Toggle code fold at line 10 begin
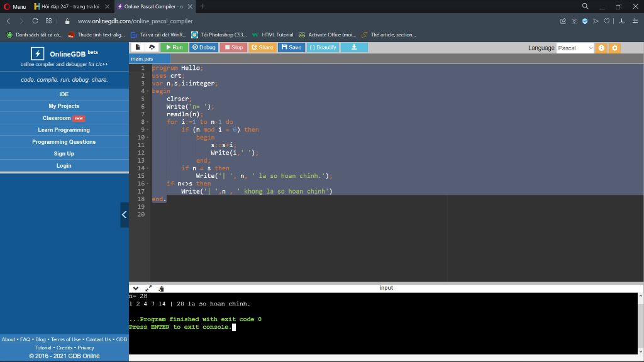 coord(147,137)
